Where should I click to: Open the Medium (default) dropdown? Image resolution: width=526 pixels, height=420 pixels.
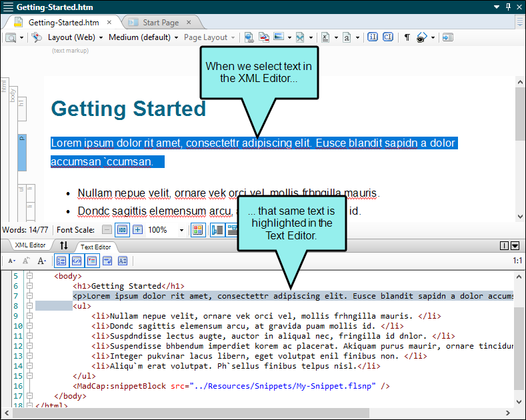[143, 37]
